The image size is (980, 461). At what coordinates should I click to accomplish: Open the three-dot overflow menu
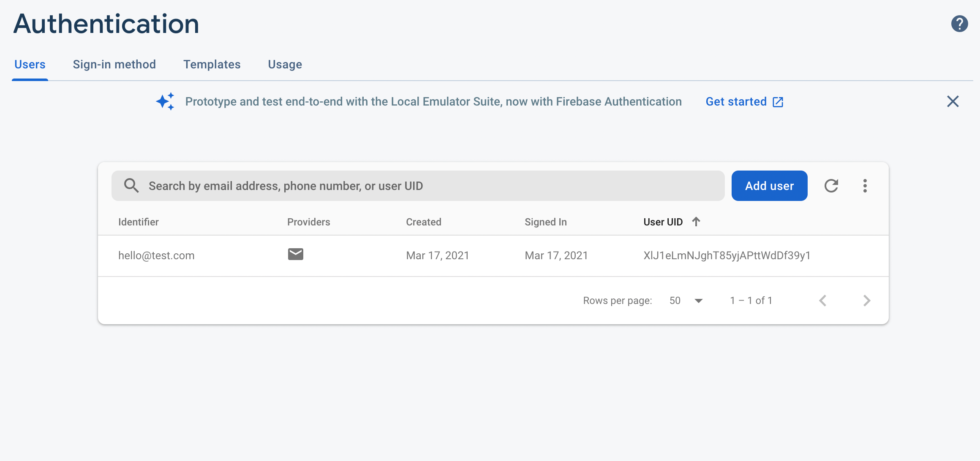(865, 186)
